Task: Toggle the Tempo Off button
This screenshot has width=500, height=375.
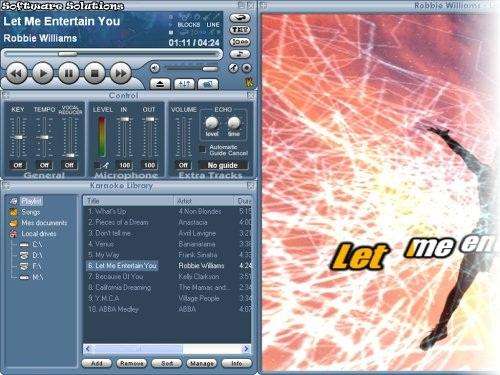Action: click(x=44, y=165)
